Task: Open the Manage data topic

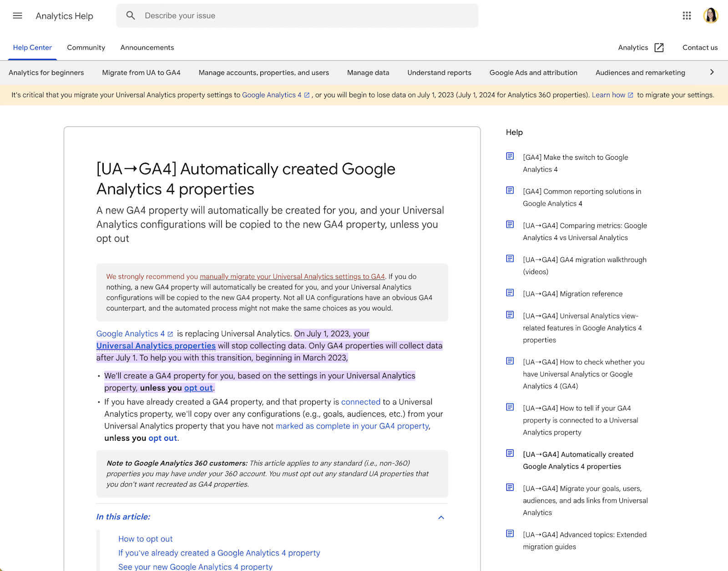Action: click(x=368, y=72)
